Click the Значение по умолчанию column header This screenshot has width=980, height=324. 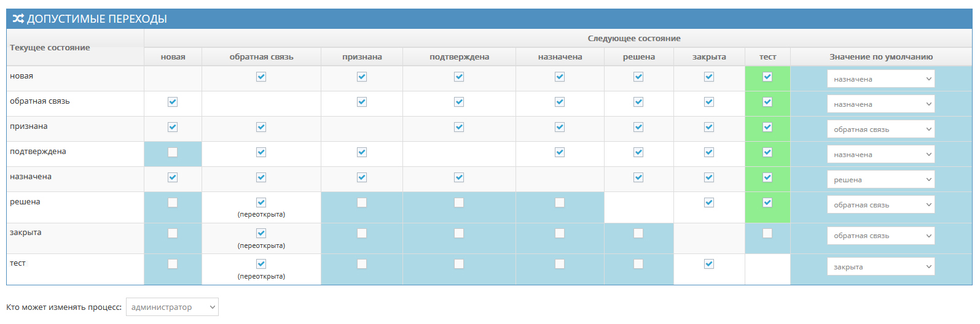pos(880,57)
